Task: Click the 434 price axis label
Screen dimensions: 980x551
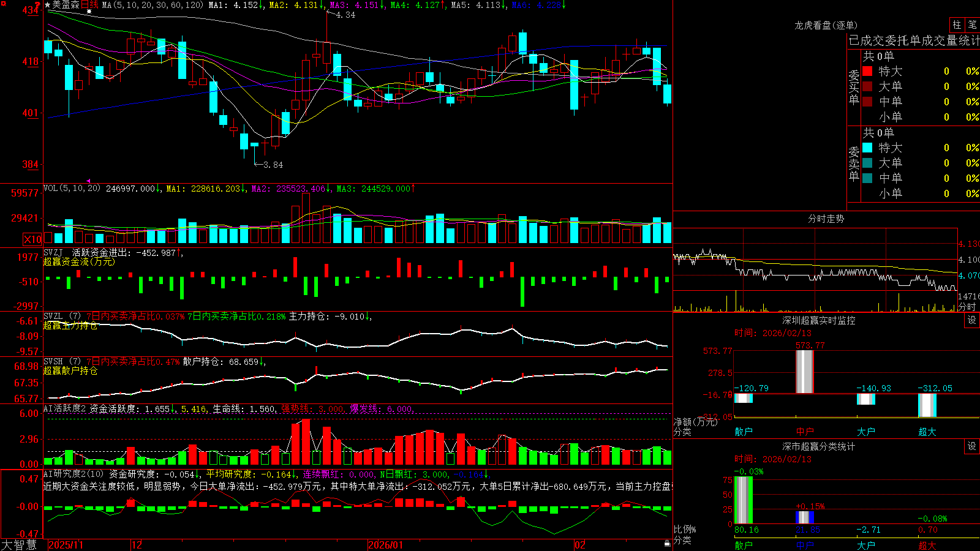Action: coord(31,10)
